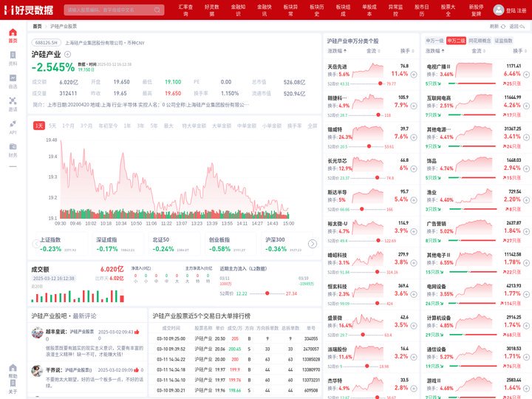532x399 pixels.
Task: Sort stocks panel by 金流
Action: (x=373, y=51)
